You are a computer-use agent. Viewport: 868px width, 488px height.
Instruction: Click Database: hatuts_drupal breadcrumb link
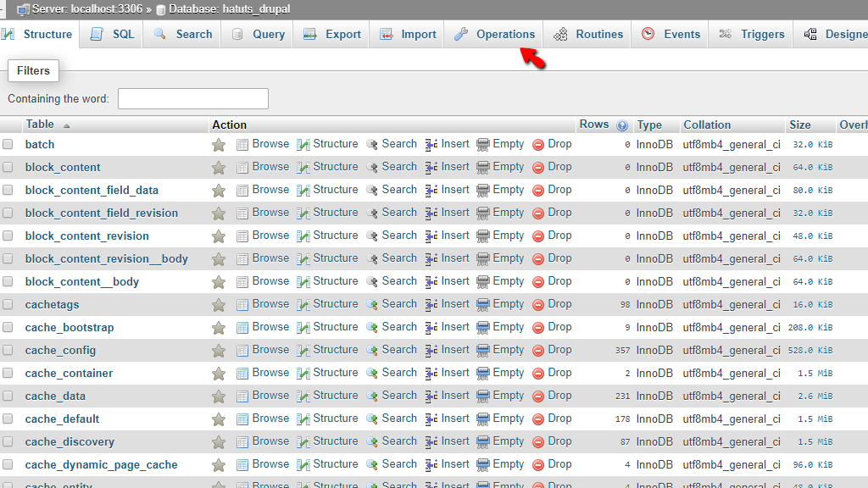click(x=229, y=8)
